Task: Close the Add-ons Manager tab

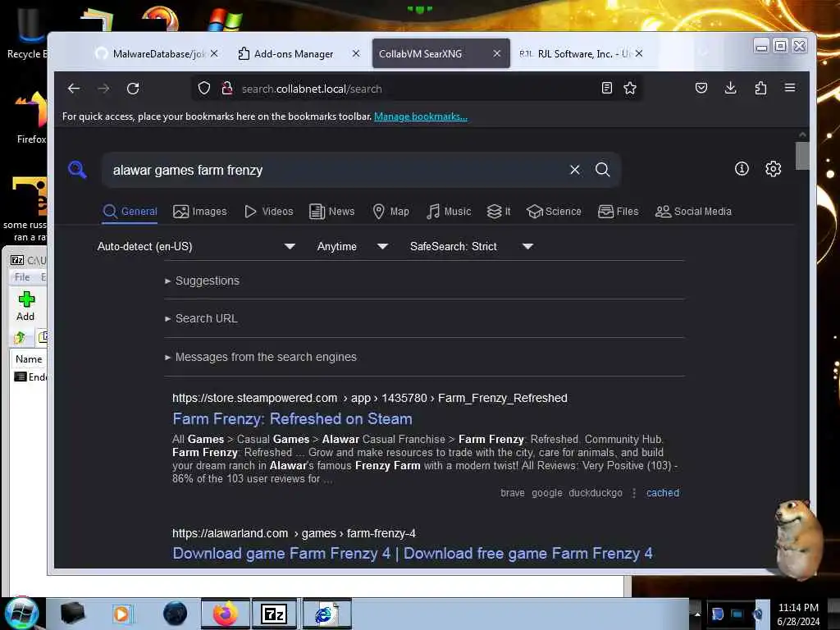Action: tap(356, 53)
